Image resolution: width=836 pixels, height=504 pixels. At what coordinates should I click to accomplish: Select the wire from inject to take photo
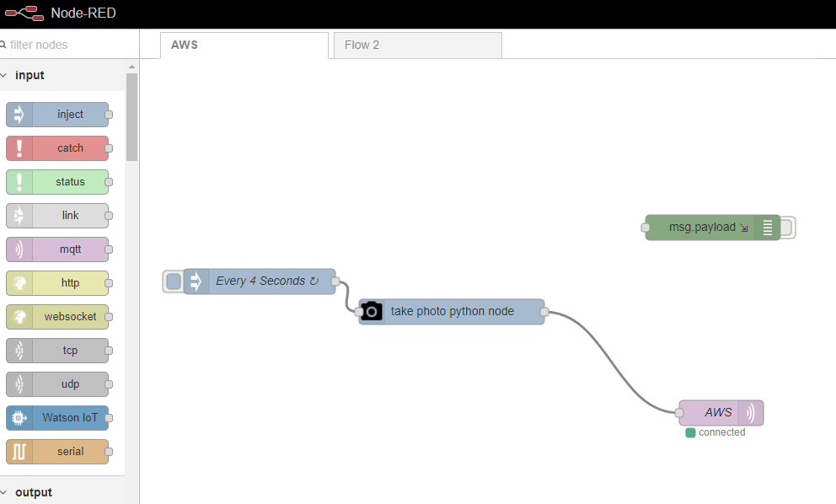347,296
